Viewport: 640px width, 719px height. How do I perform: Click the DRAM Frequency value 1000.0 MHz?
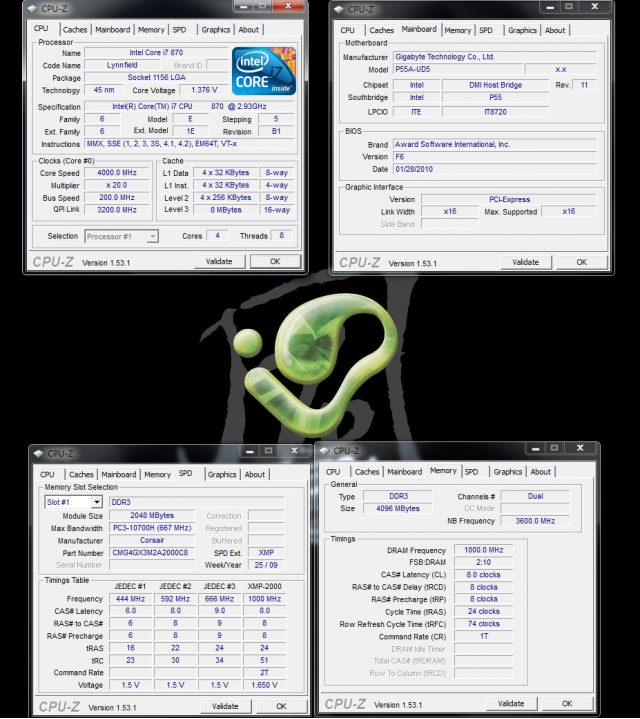coord(484,550)
